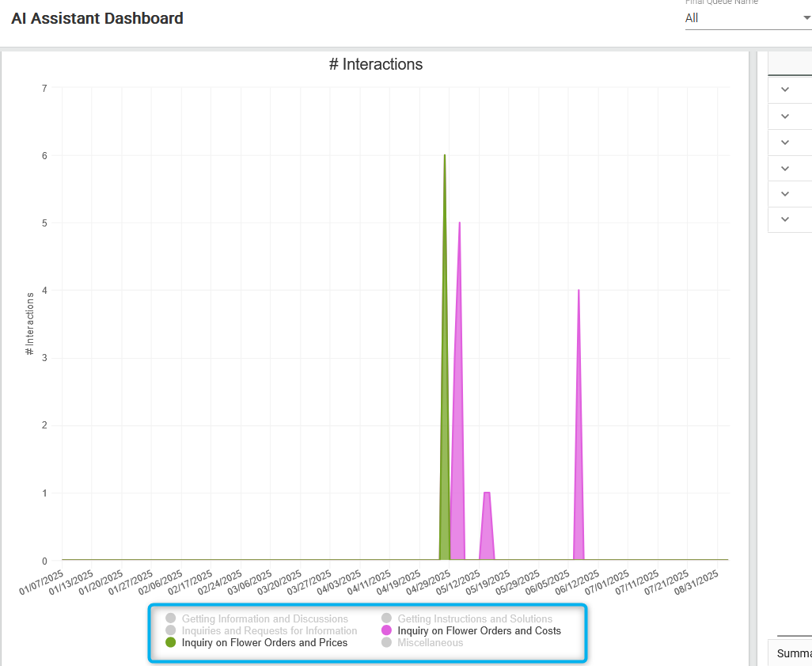The width and height of the screenshot is (812, 666).
Task: Show the Inquiries and Requests for Information series
Action: pos(269,631)
